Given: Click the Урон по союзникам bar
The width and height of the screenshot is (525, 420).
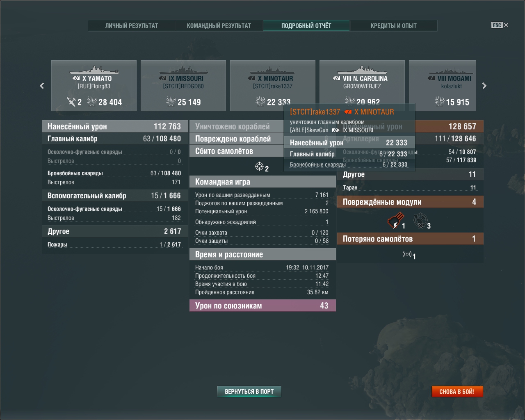Looking at the screenshot, I should point(262,306).
